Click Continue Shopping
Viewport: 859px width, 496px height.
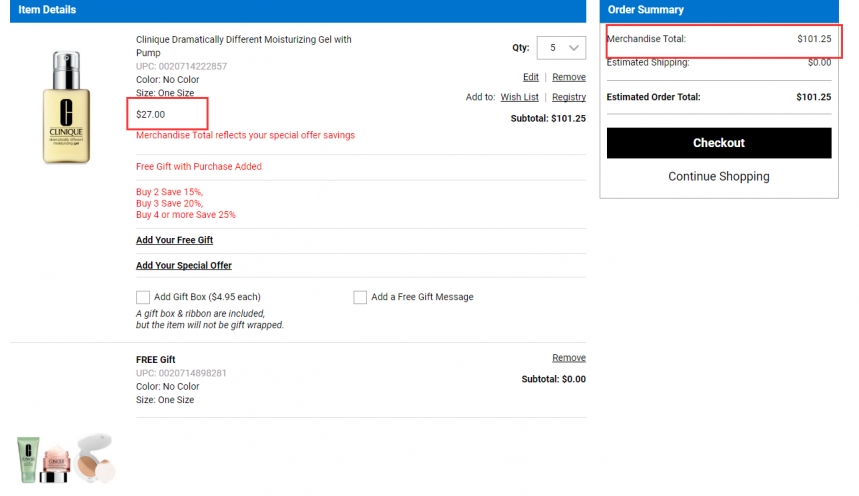tap(719, 176)
